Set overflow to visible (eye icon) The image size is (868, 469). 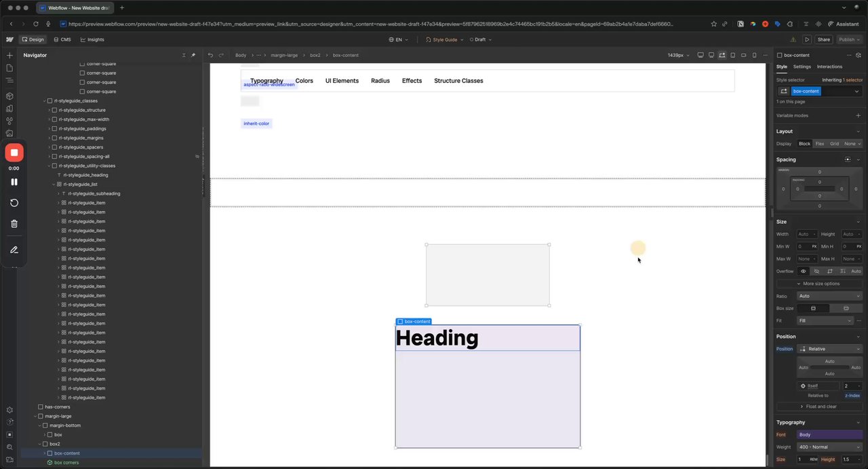804,271
